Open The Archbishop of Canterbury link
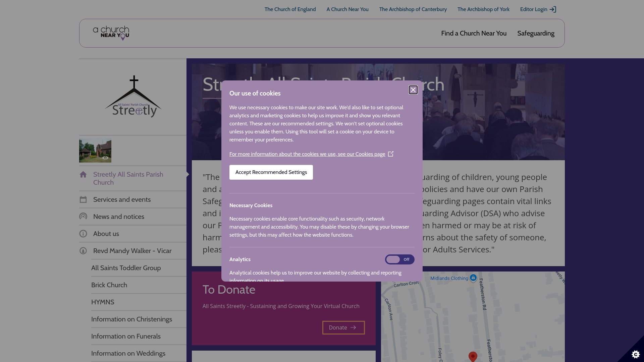This screenshot has width=644, height=362. 413,9
